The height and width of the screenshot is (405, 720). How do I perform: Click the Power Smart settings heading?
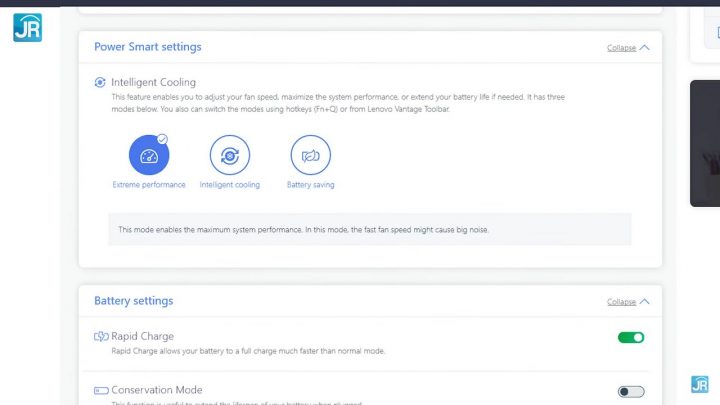point(147,47)
